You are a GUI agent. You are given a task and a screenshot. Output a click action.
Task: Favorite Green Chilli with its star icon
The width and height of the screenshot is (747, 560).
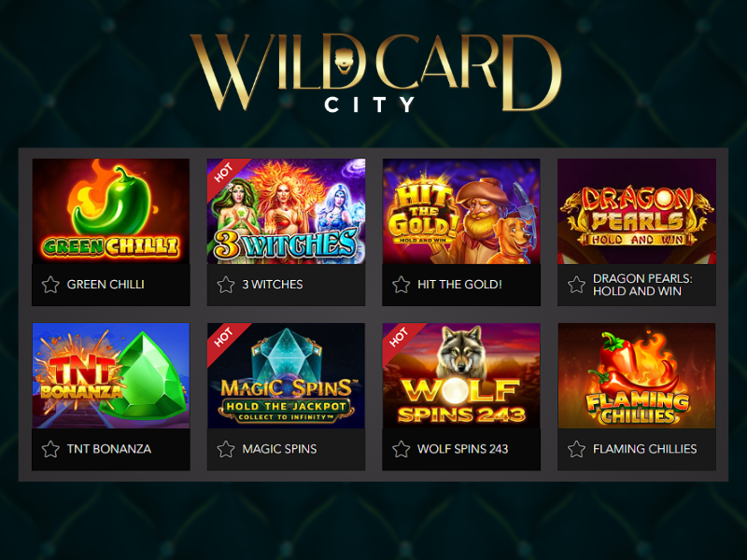(x=50, y=285)
